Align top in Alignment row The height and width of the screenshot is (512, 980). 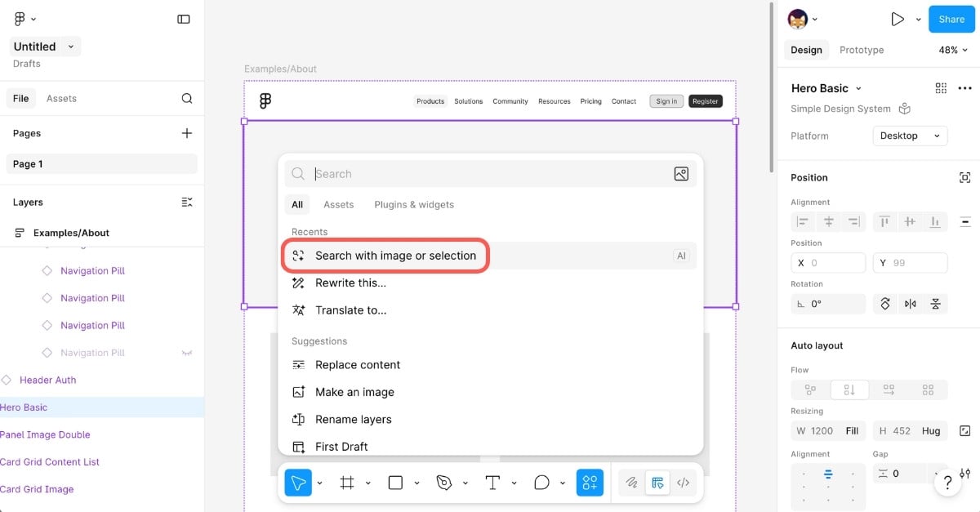click(884, 221)
